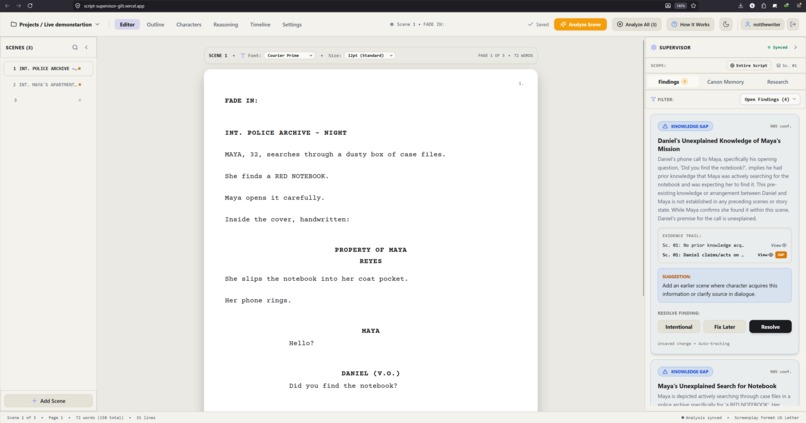Click the 'Synced' status in Supervisor header
806x423 pixels.
click(777, 47)
